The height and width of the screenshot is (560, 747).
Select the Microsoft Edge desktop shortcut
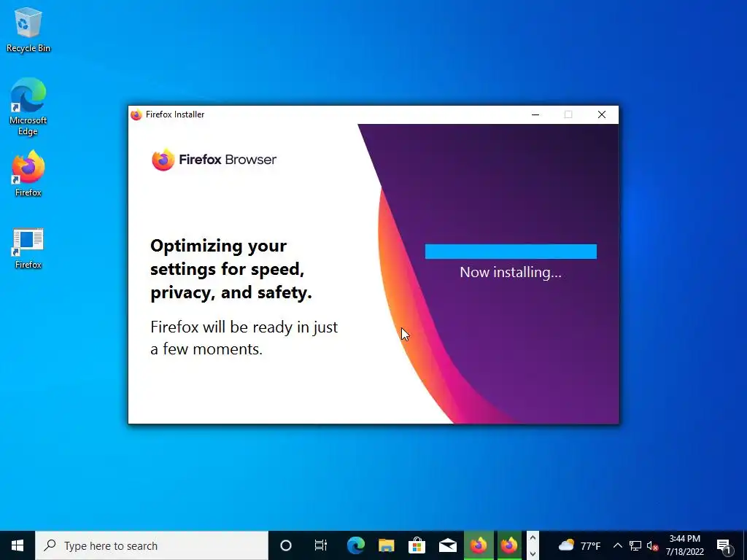point(28,106)
